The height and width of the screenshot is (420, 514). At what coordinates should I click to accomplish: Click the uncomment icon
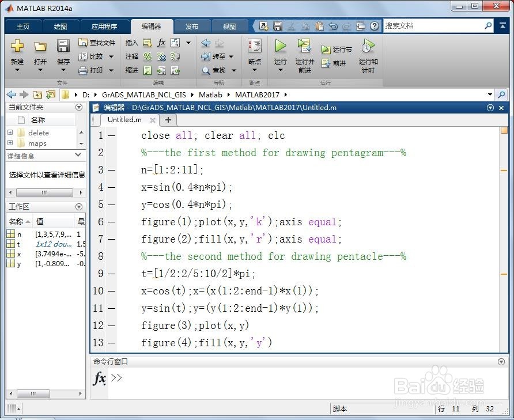coord(161,56)
